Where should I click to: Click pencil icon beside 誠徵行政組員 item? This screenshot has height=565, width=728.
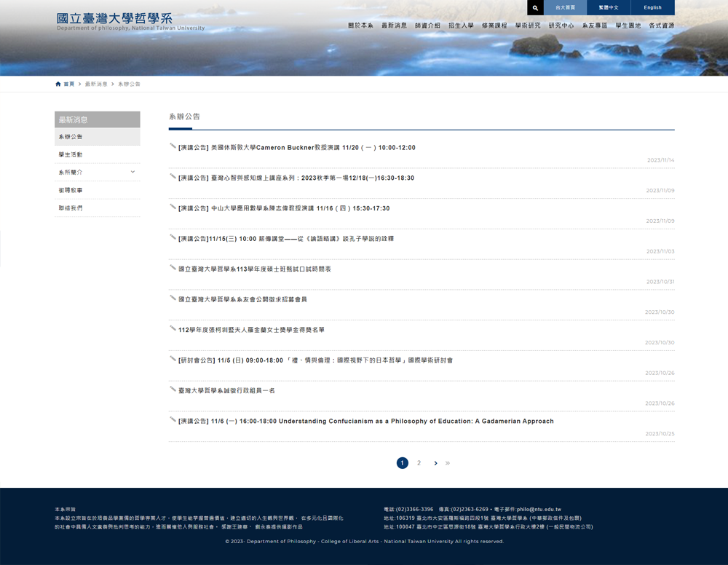173,390
